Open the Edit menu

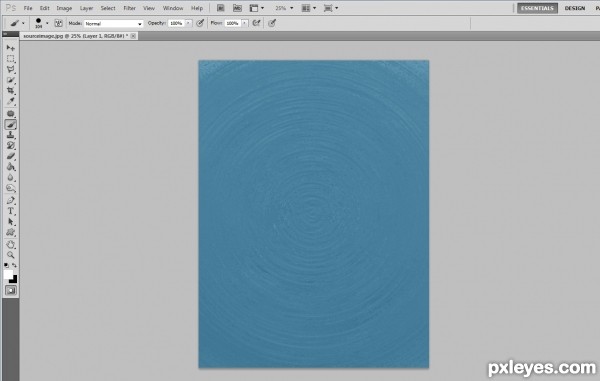tap(45, 8)
